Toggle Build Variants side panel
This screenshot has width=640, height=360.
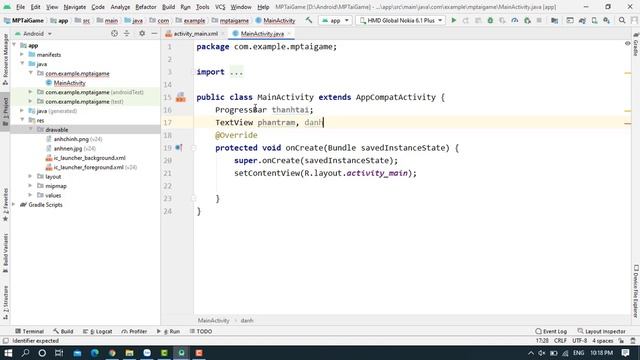[x=5, y=253]
